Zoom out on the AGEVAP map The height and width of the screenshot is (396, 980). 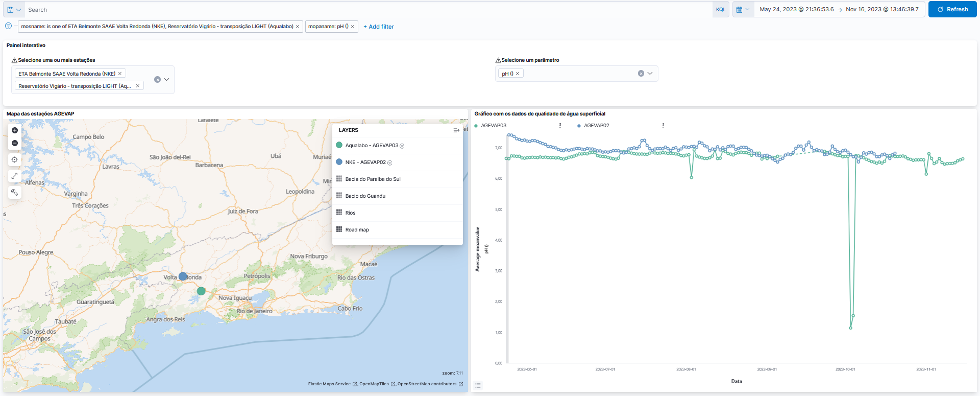tap(15, 143)
